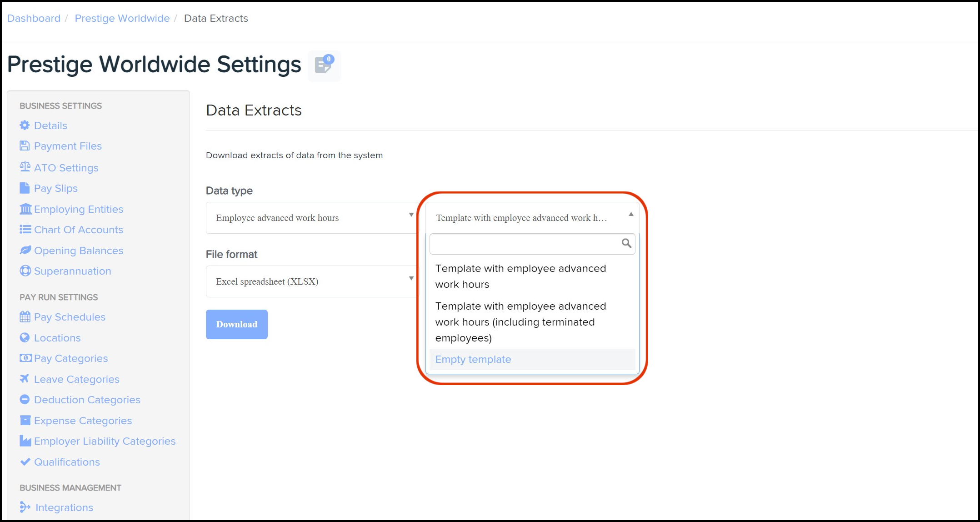980x522 pixels.
Task: Click the globe icon for Locations
Action: click(x=25, y=337)
